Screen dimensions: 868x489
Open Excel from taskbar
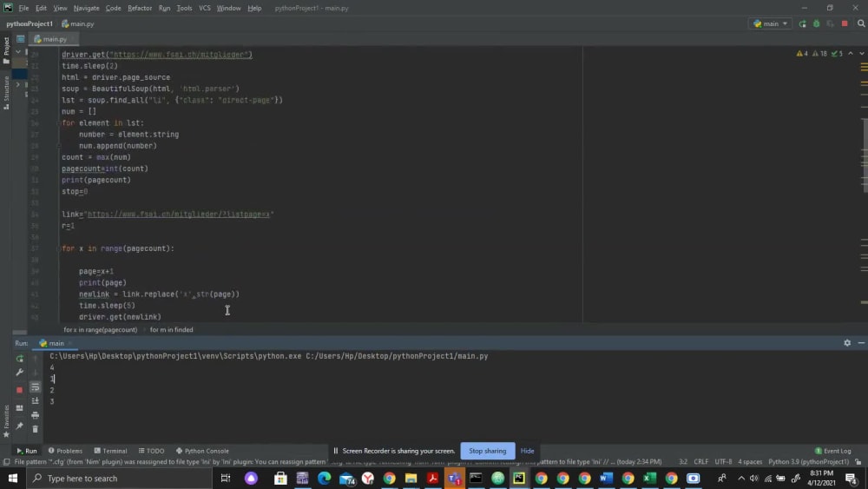tap(649, 478)
